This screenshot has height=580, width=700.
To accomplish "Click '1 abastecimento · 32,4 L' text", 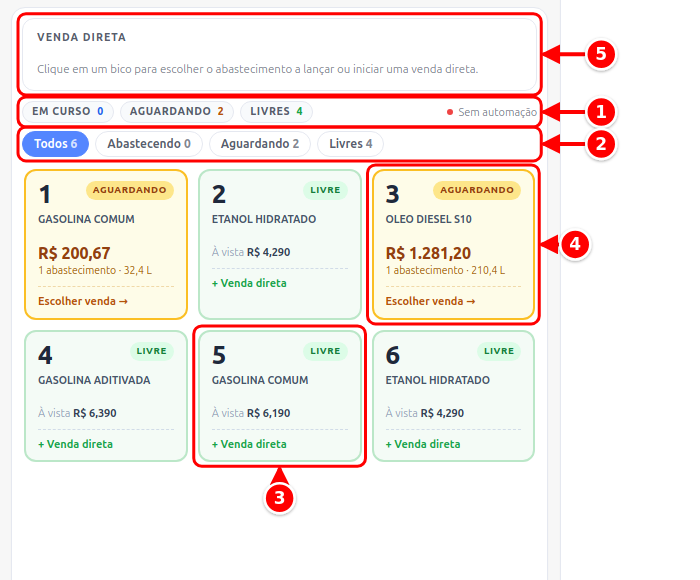I will coord(95,271).
